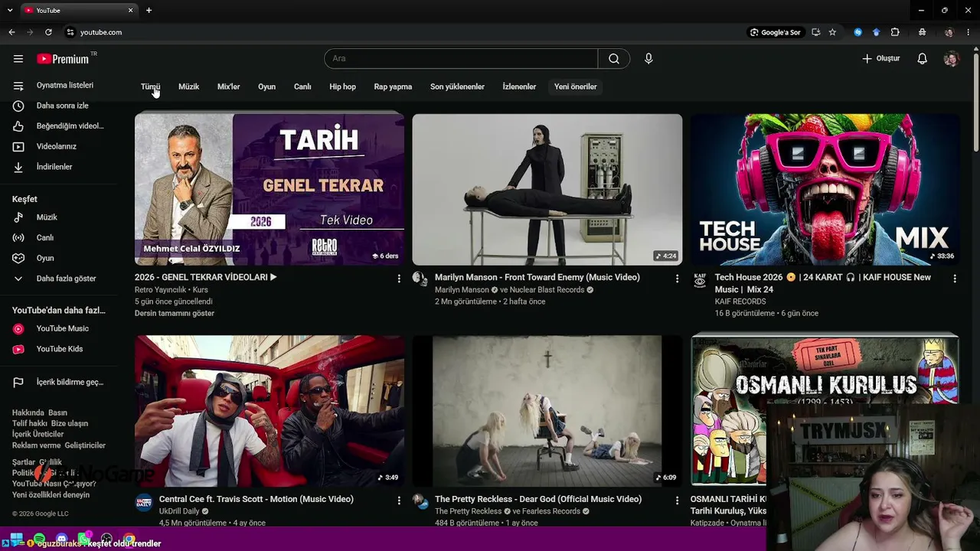This screenshot has width=980, height=551.
Task: Open Marilyn Manson video thumbnail
Action: 547,189
